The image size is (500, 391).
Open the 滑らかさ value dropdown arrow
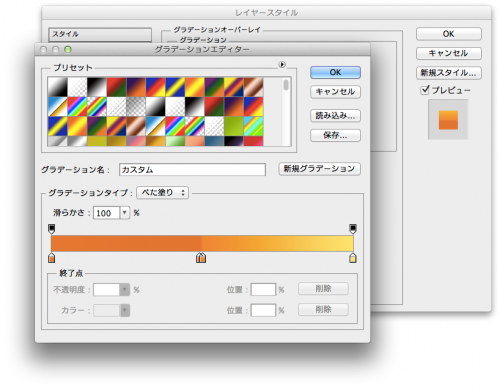(125, 213)
